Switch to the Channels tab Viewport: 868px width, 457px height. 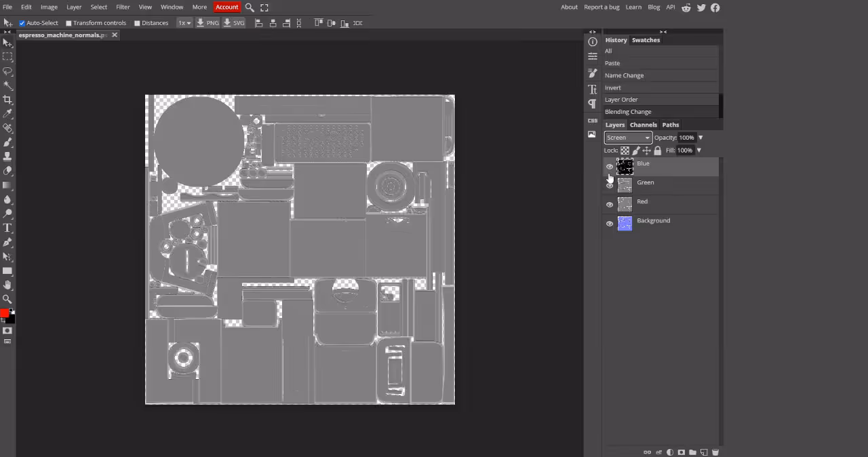(643, 125)
